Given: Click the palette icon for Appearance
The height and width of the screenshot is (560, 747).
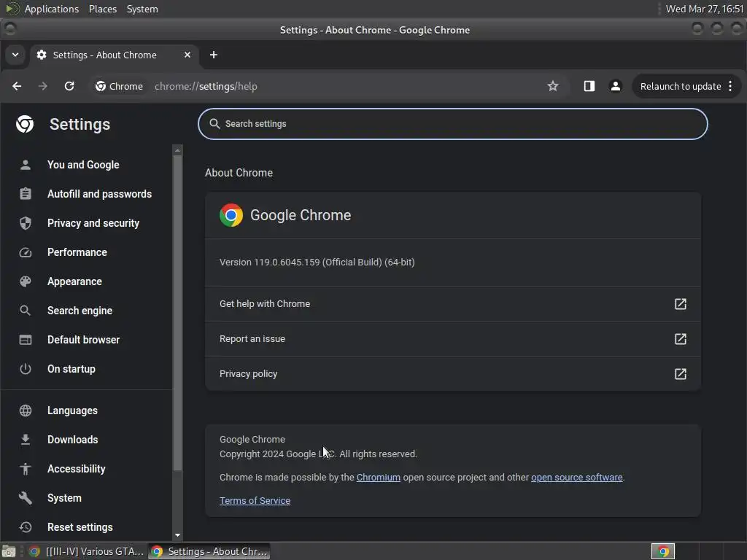Looking at the screenshot, I should [x=26, y=281].
